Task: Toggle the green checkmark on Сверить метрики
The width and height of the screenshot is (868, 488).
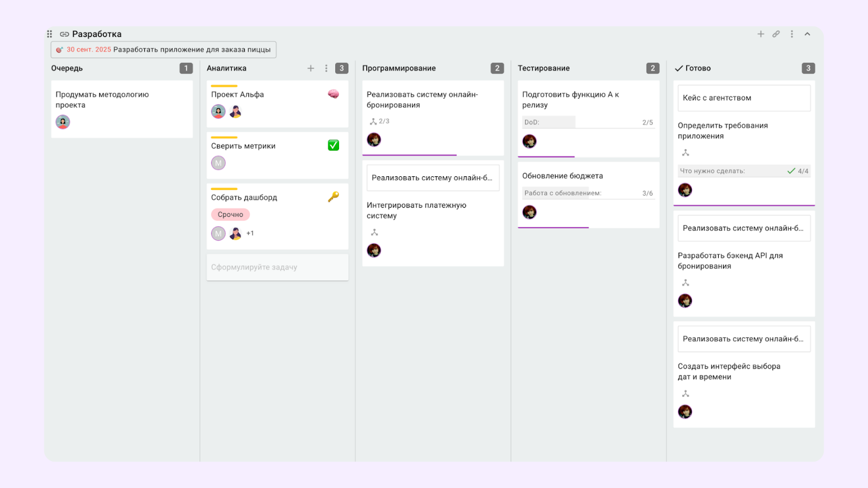Action: [x=333, y=145]
